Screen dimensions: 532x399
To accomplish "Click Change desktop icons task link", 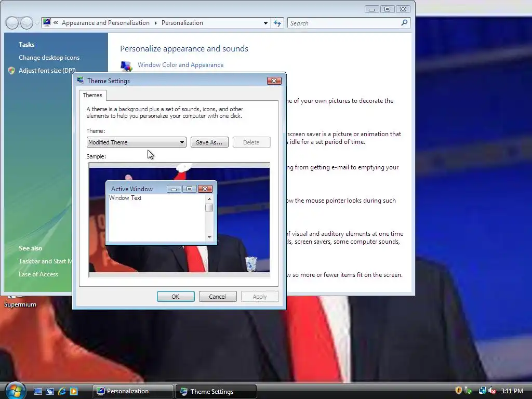I will coord(49,58).
